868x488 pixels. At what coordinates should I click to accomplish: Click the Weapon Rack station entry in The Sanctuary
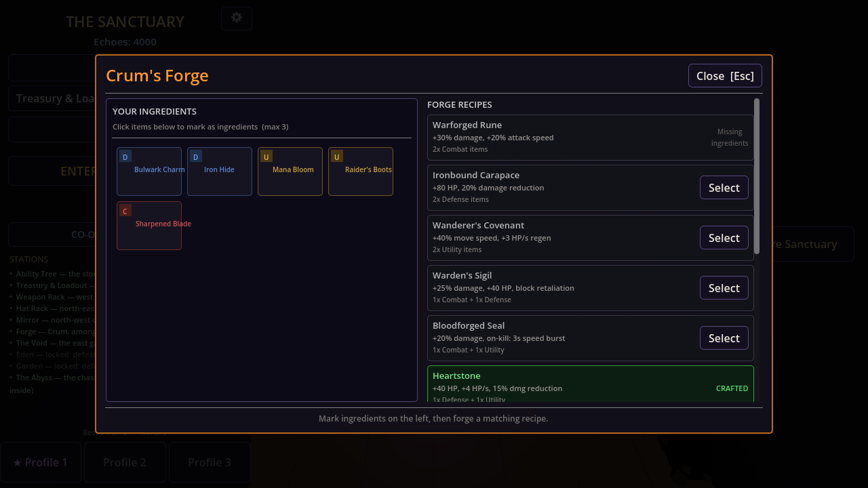tap(52, 297)
